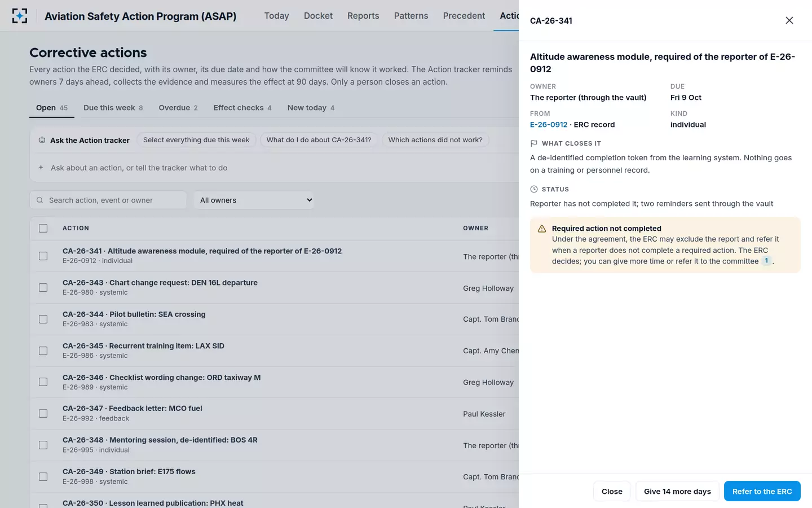Click Refer to the ERC button
Image resolution: width=812 pixels, height=508 pixels.
click(x=762, y=492)
